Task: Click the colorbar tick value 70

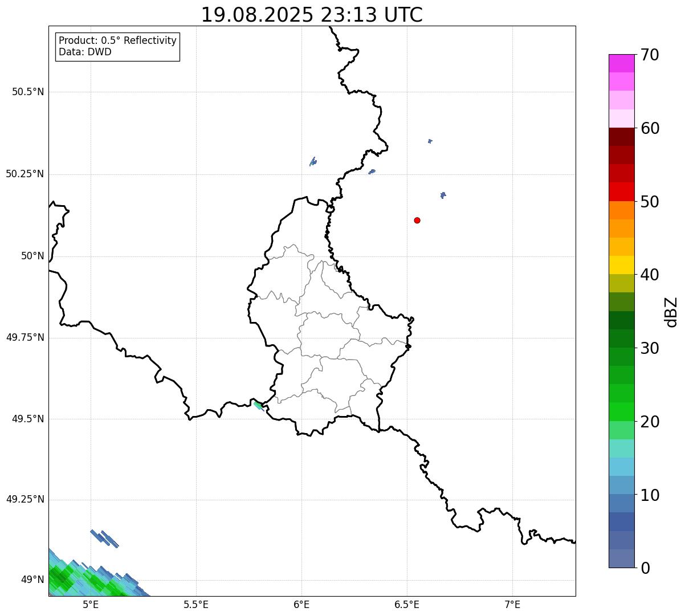Action: pos(650,55)
